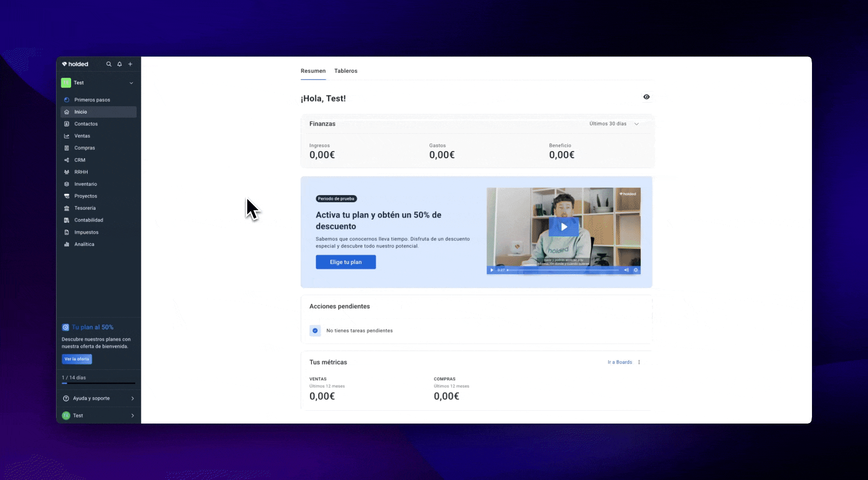Click the video progress bar
This screenshot has width=868, height=480.
[563, 270]
